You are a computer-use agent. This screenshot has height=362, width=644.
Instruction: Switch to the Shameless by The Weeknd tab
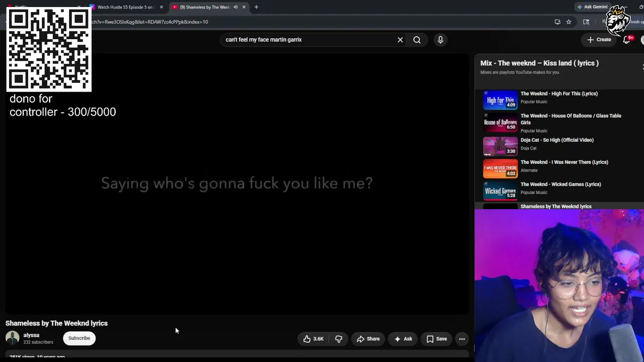[208, 7]
